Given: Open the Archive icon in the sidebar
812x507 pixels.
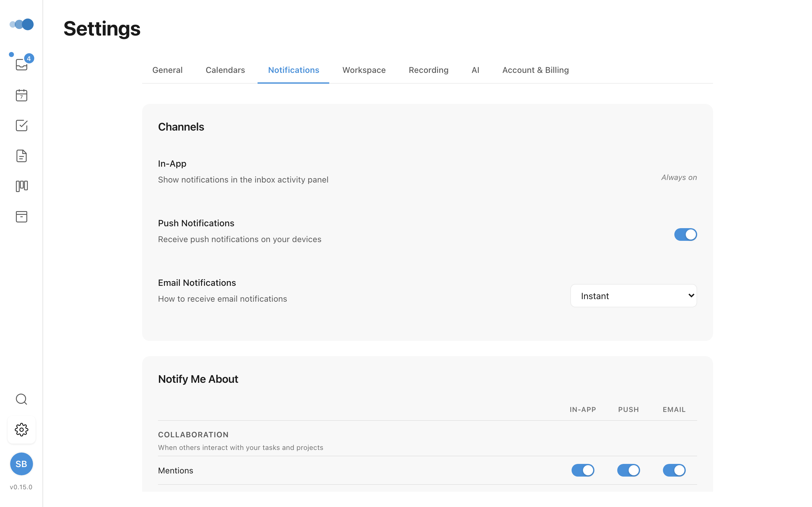Looking at the screenshot, I should pos(22,217).
